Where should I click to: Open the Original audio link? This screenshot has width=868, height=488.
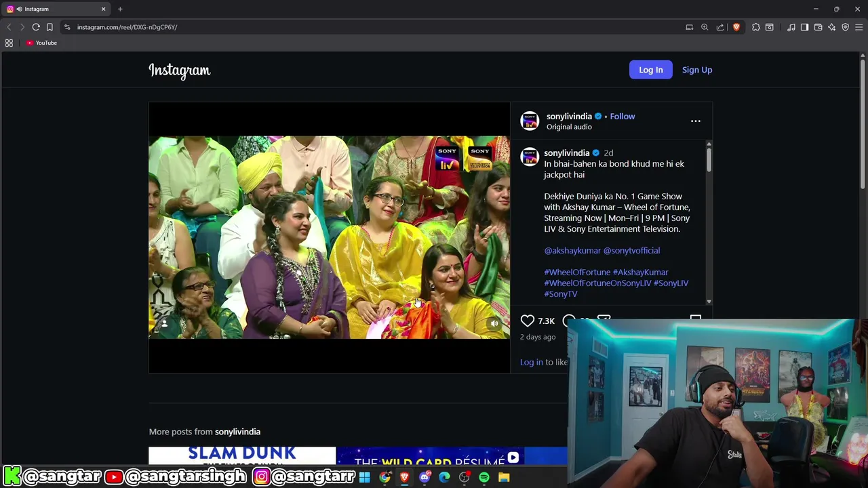pos(569,127)
